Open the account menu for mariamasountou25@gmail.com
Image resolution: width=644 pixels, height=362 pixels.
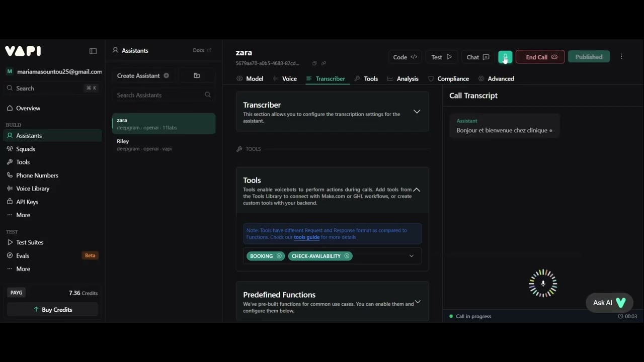pos(53,72)
